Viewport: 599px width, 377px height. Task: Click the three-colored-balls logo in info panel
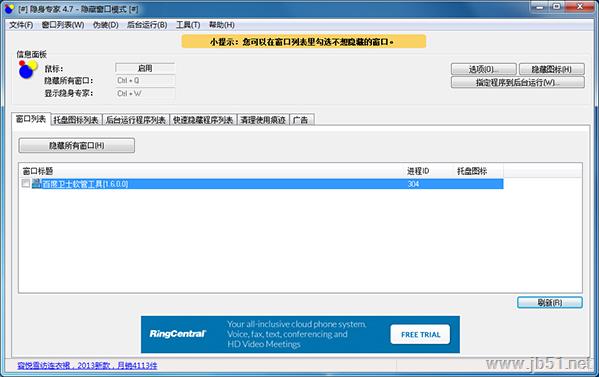pos(28,70)
